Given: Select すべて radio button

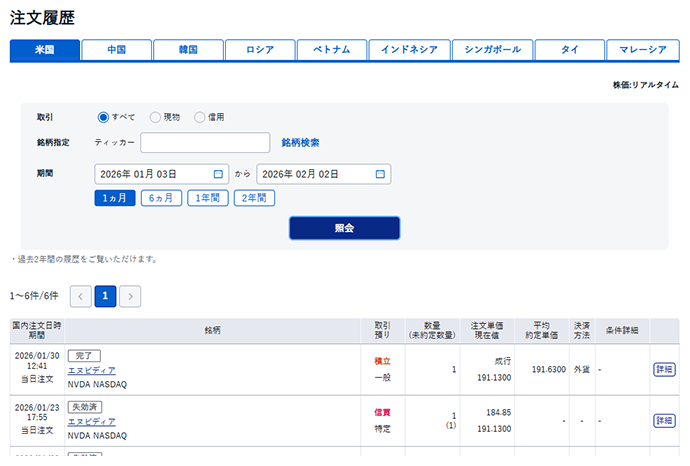Looking at the screenshot, I should (x=103, y=117).
